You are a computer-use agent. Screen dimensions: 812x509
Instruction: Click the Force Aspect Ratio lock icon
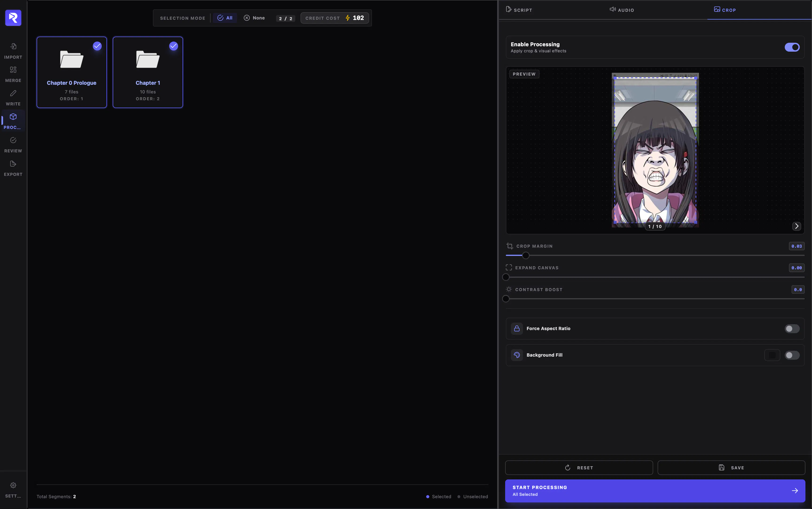pos(517,328)
